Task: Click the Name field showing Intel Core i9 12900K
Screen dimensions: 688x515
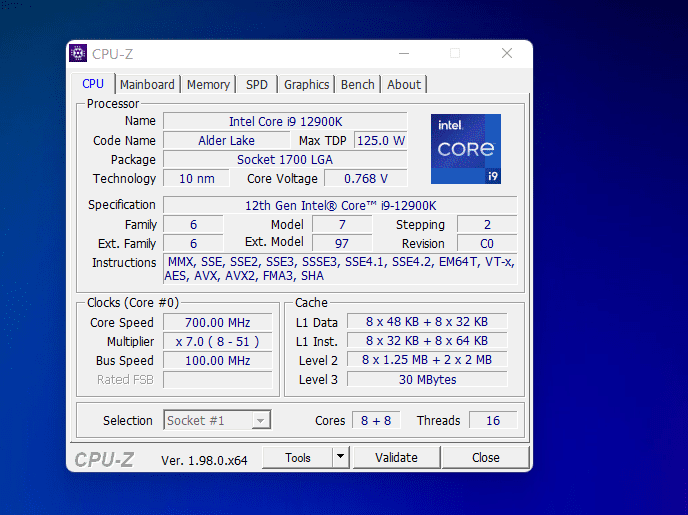Action: 285,122
